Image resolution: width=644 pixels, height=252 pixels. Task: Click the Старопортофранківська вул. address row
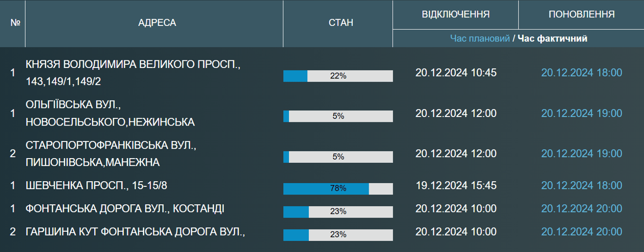[111, 154]
